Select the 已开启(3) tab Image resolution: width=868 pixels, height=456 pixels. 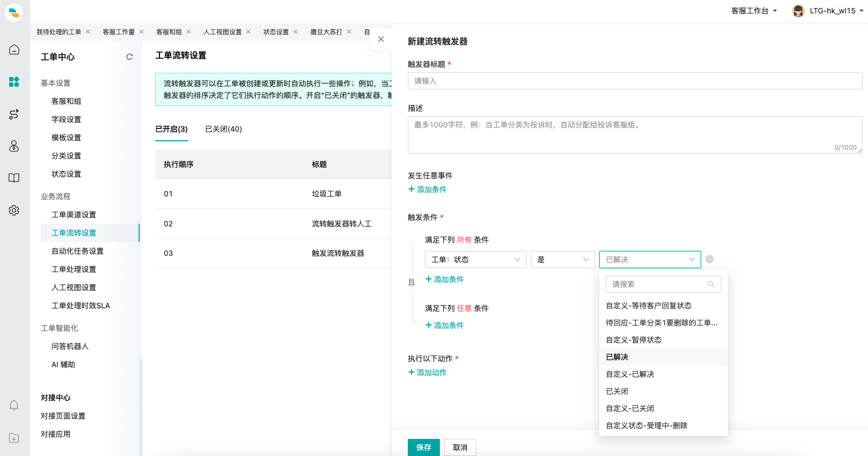(x=171, y=129)
